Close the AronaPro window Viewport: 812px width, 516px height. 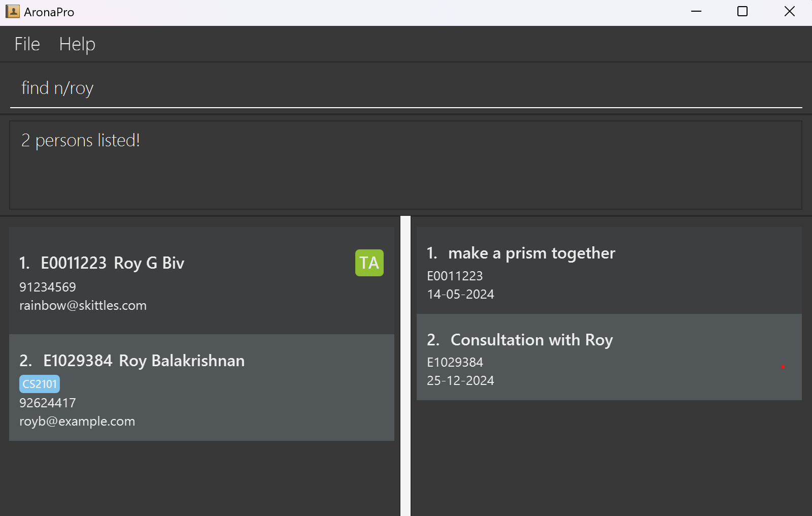[x=789, y=12]
